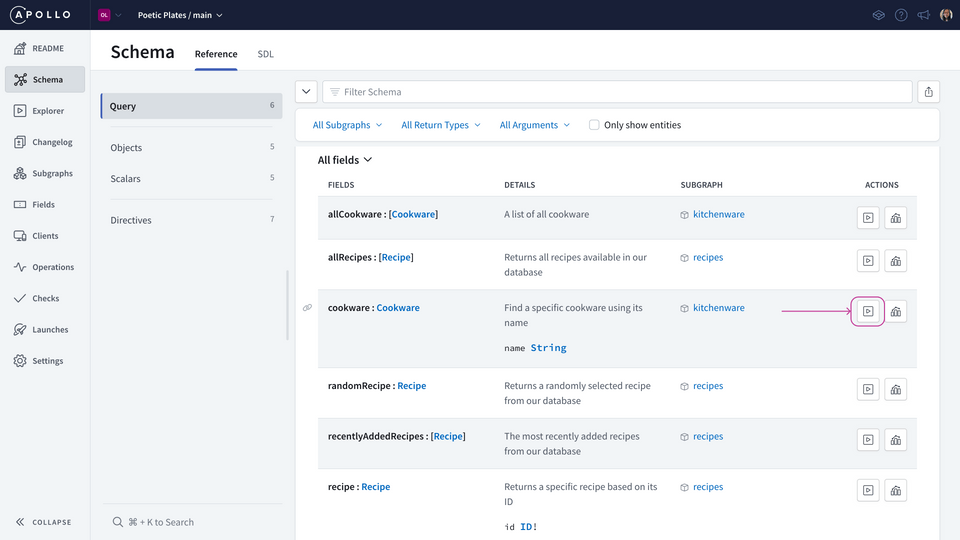Screen dimensions: 960x540
Task: View field insights for recipe
Action: pos(896,490)
